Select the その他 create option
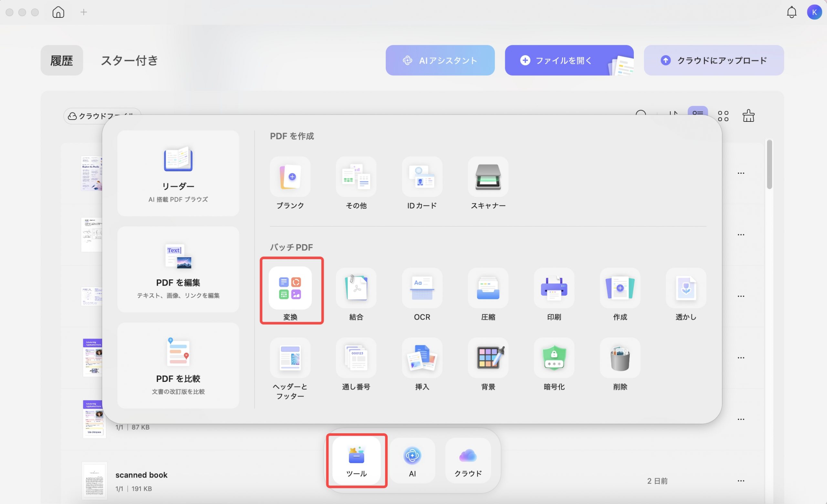Image resolution: width=827 pixels, height=504 pixels. pos(356,177)
